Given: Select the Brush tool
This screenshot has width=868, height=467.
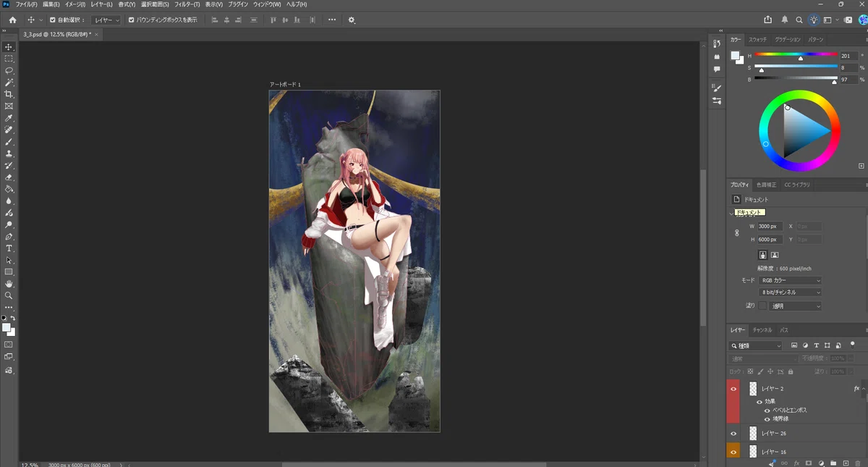Looking at the screenshot, I should (x=9, y=142).
